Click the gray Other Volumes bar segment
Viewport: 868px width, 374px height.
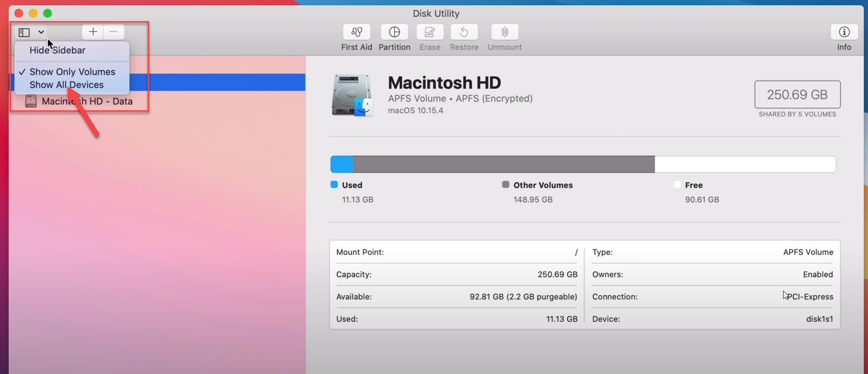[504, 164]
